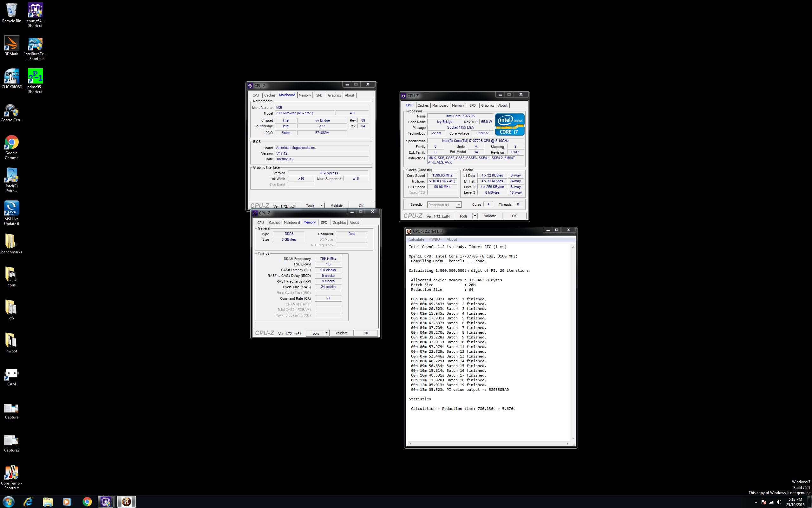Expand the Tools dropdown arrow in CPU tab CPU-Z window
812x508 pixels.
475,216
